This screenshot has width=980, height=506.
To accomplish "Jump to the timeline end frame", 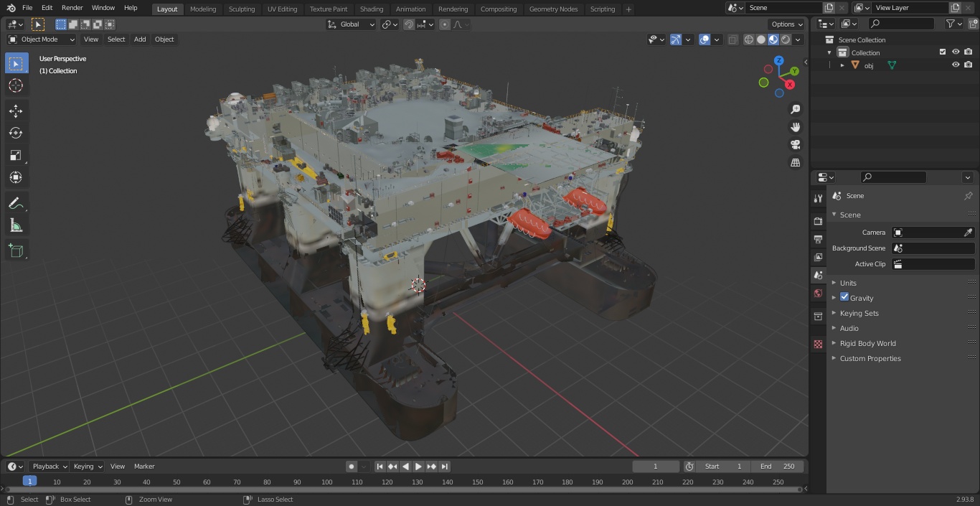I will (444, 467).
